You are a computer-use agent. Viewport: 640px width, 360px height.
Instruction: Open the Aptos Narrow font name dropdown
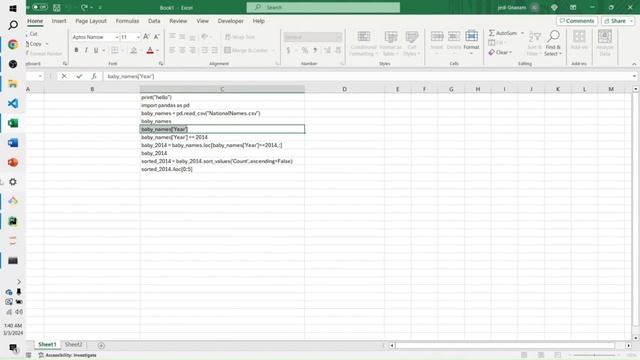pyautogui.click(x=116, y=37)
